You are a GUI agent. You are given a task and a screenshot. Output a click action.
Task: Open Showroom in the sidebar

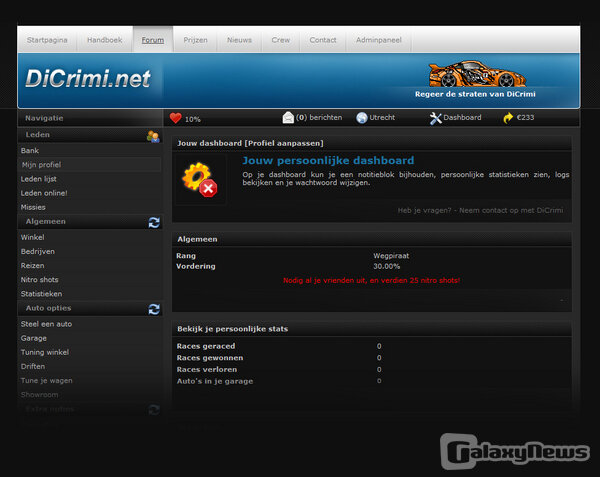click(x=39, y=395)
